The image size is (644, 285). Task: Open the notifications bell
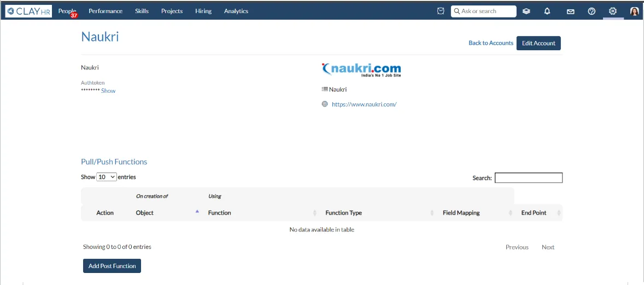pyautogui.click(x=547, y=11)
